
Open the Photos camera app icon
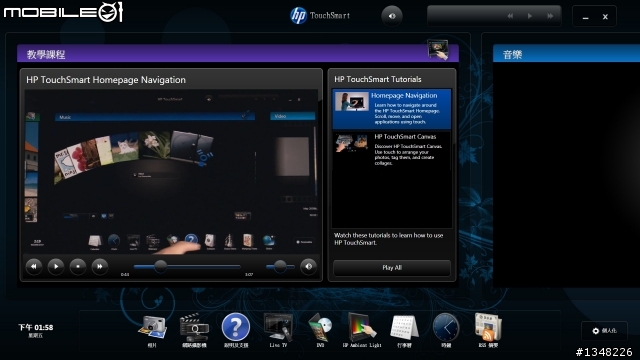click(152, 327)
